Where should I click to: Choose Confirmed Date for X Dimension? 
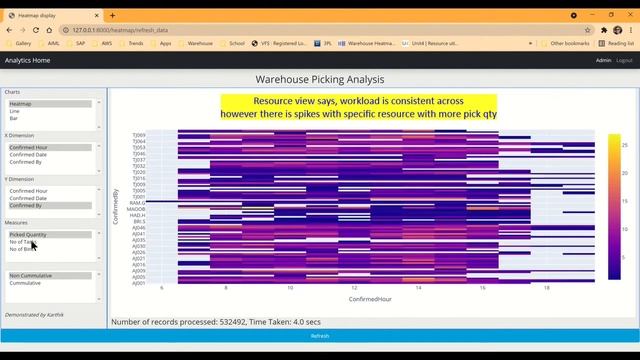click(x=50, y=155)
